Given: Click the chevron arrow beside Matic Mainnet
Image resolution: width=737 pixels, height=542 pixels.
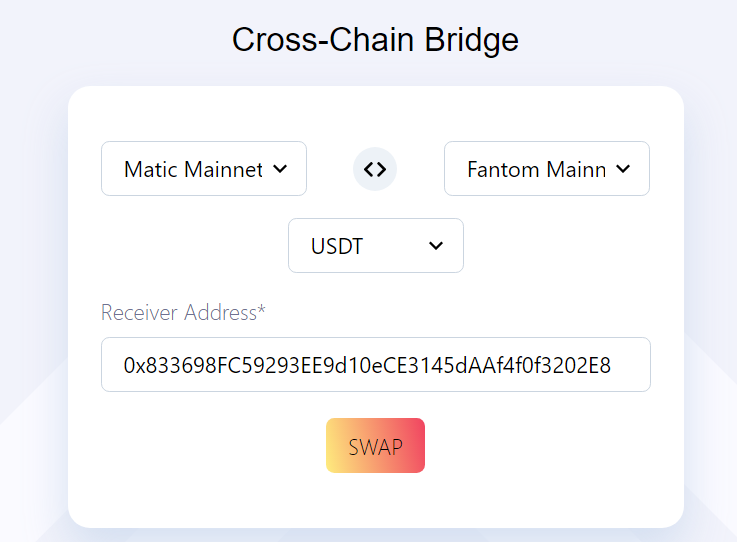Looking at the screenshot, I should click(x=280, y=169).
